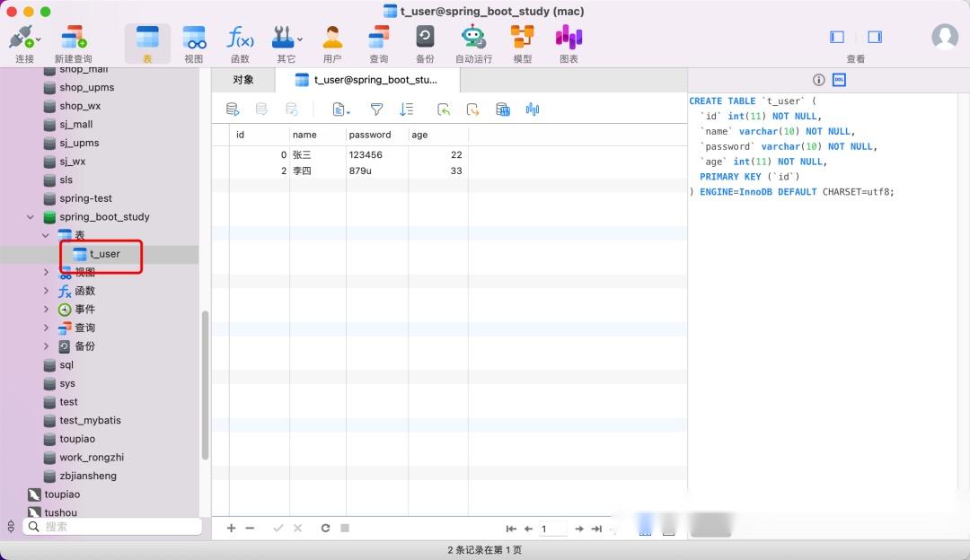The image size is (970, 560).
Task: Expand the 视图 tree node
Action: (46, 272)
